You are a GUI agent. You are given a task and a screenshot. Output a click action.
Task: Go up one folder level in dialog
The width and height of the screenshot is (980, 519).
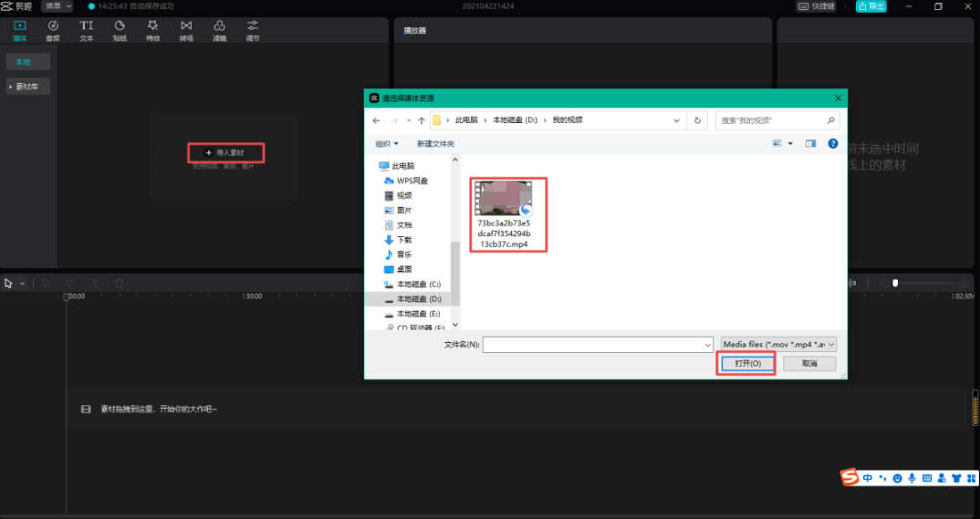(422, 120)
